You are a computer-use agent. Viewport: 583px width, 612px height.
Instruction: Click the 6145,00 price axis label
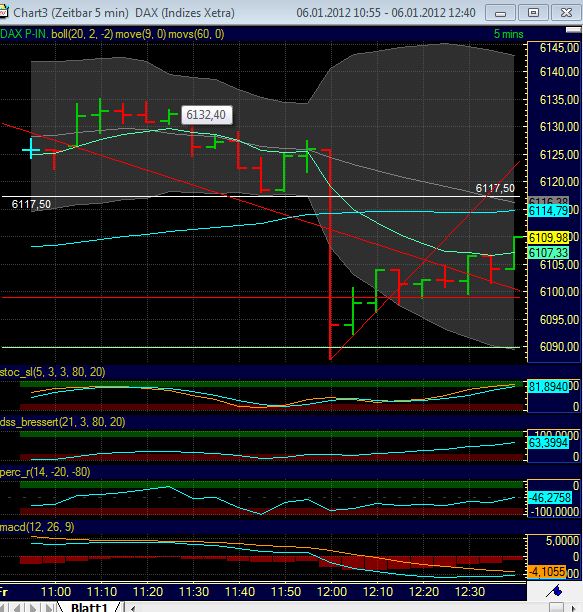click(x=559, y=48)
